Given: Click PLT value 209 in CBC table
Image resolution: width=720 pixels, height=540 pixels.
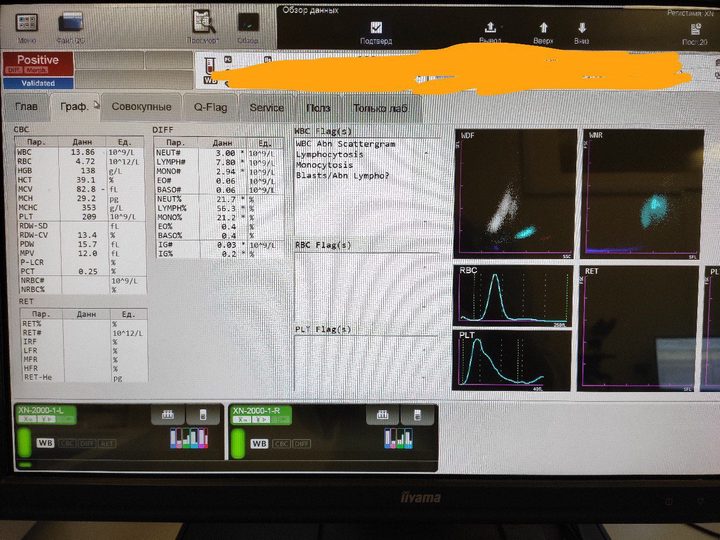Looking at the screenshot, I should [89, 216].
